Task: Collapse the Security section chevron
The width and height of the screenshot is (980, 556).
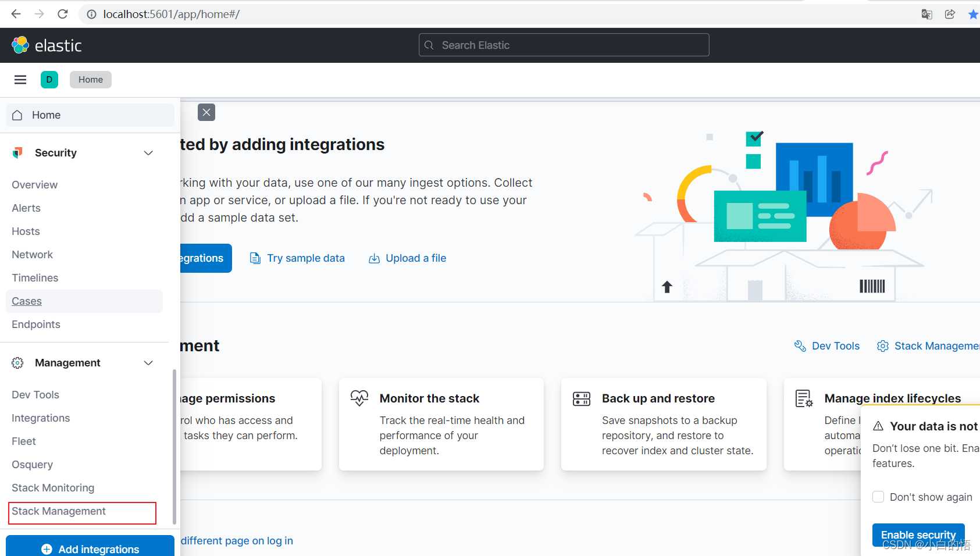Action: [x=148, y=153]
